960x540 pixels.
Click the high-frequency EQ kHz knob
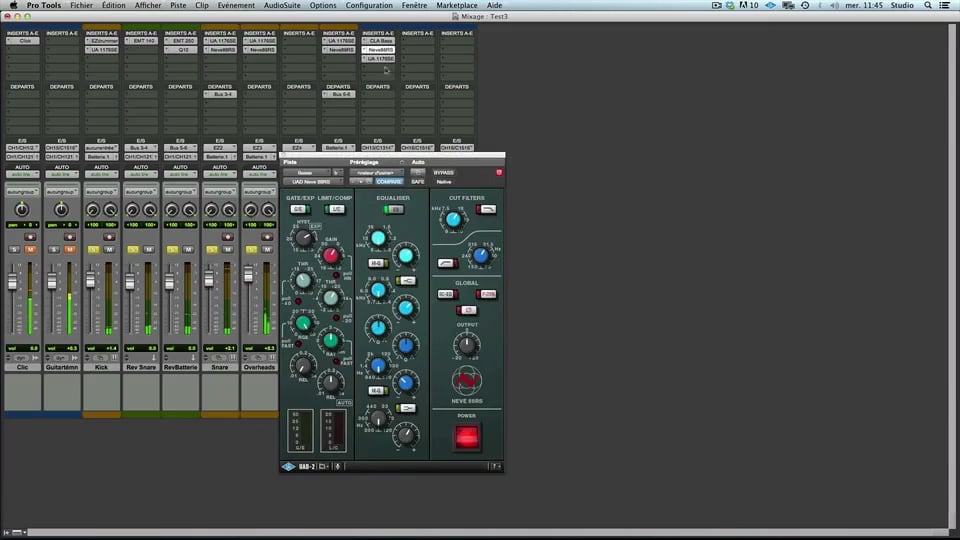(378, 238)
